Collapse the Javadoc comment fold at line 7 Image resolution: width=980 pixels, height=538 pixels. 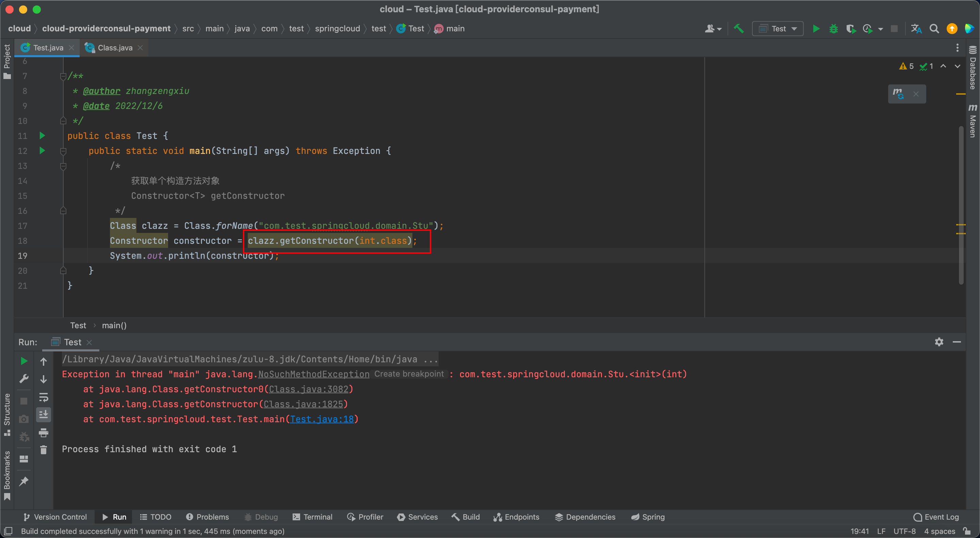tap(63, 76)
